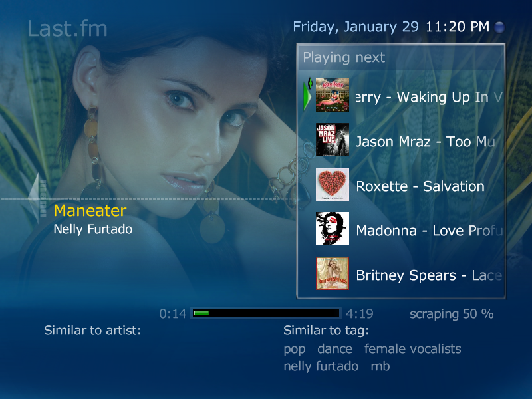Choose the 'female vocalists' tag

coord(412,348)
